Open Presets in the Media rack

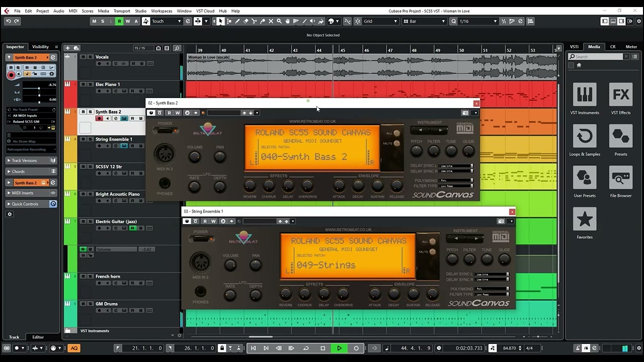point(621,140)
